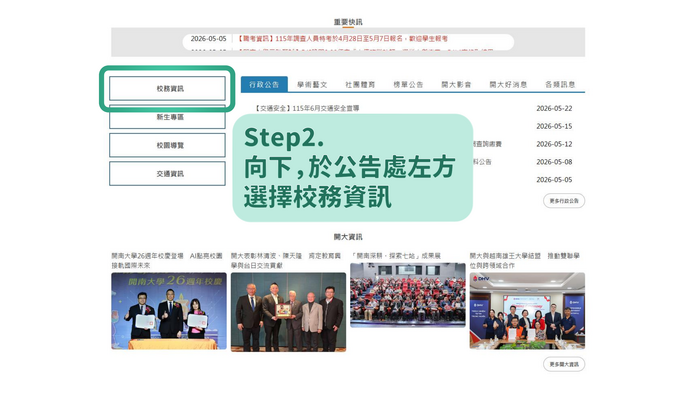The width and height of the screenshot is (700, 394).
Task: Open the DHV university alliance photo
Action: click(x=527, y=311)
